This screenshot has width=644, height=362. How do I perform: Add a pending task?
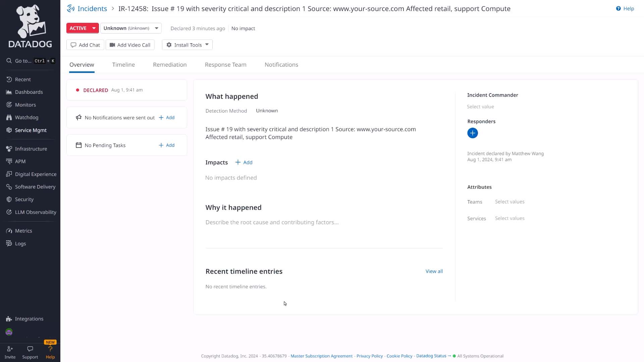click(x=167, y=145)
